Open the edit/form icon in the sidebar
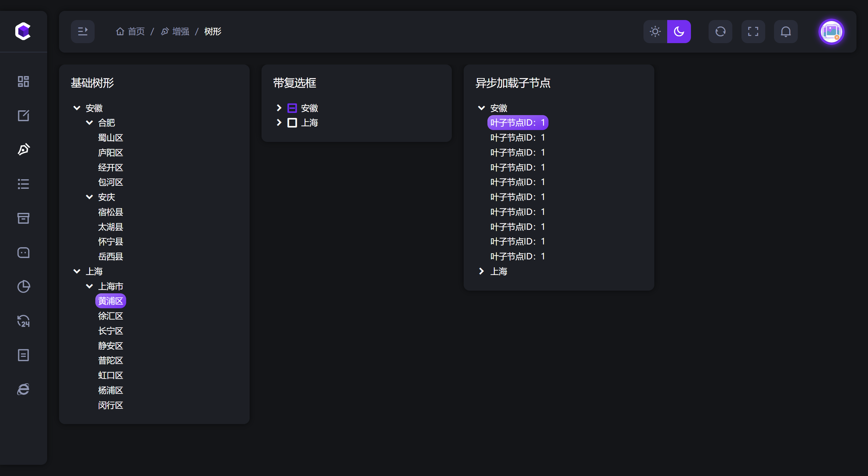The width and height of the screenshot is (868, 476). 23,115
